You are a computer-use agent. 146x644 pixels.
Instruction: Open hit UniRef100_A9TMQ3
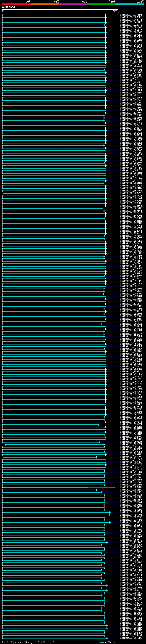tap(131, 530)
